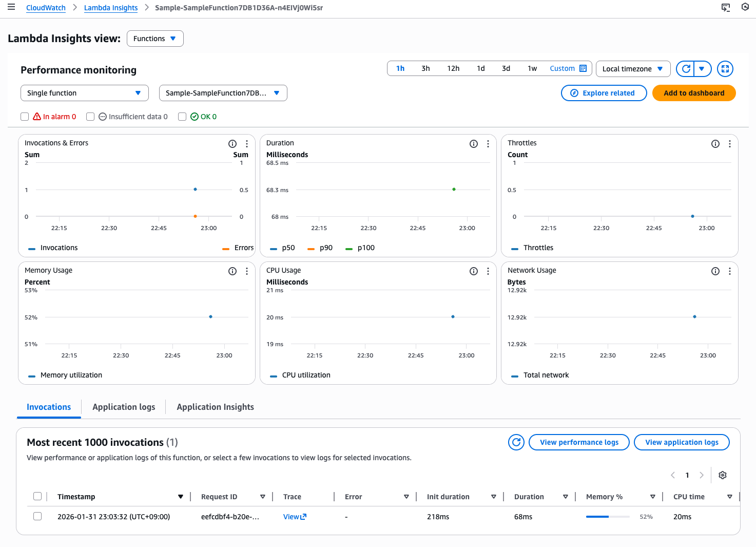Switch to the Application logs tab
Viewport: 756px width, 547px height.
124,407
